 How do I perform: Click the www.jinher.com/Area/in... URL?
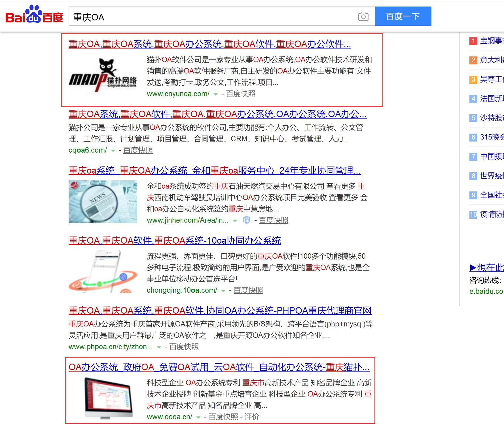pos(188,220)
